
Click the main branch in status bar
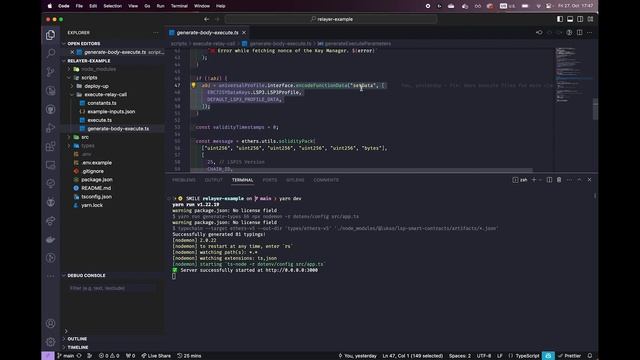(x=66, y=356)
